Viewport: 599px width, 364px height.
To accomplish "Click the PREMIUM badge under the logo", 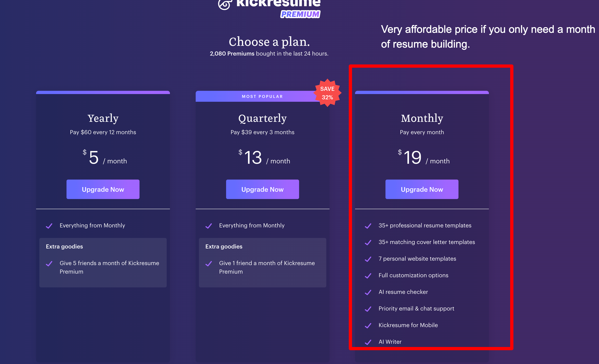I will (x=301, y=14).
